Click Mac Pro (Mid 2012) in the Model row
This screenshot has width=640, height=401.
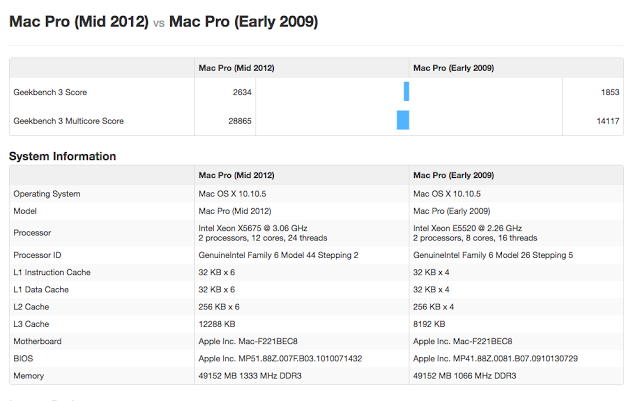pyautogui.click(x=235, y=211)
